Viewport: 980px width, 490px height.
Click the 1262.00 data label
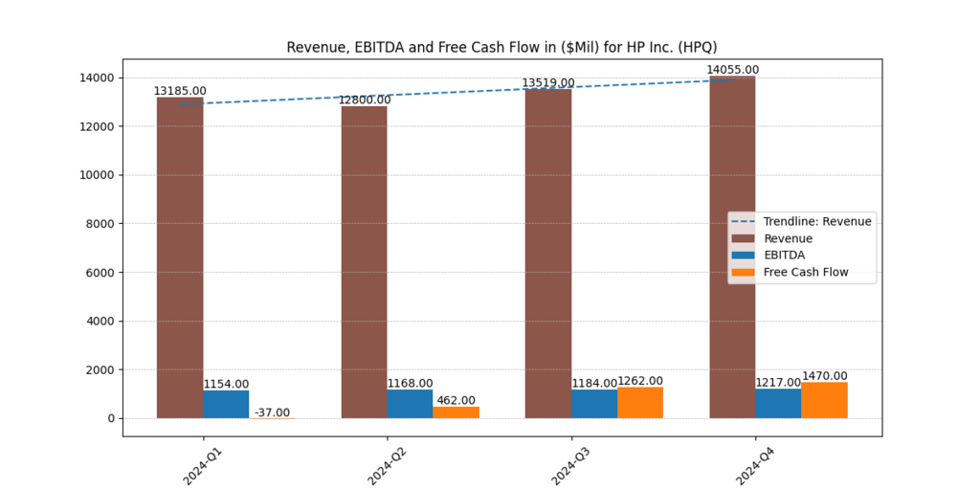640,380
